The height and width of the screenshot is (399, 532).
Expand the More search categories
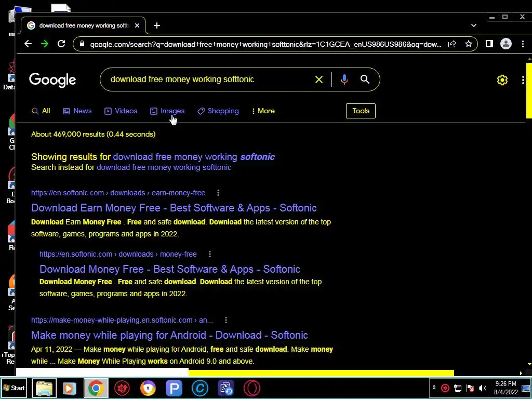pos(263,111)
